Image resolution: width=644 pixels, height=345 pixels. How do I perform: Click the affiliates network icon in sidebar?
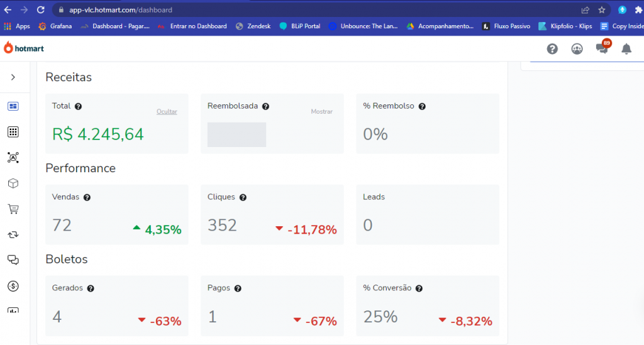pyautogui.click(x=13, y=158)
